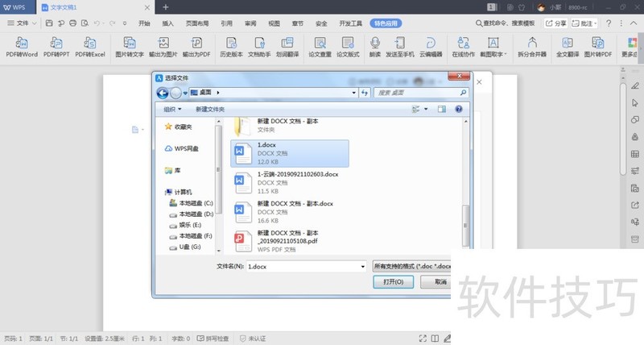Click the 打开(O) button

[393, 282]
